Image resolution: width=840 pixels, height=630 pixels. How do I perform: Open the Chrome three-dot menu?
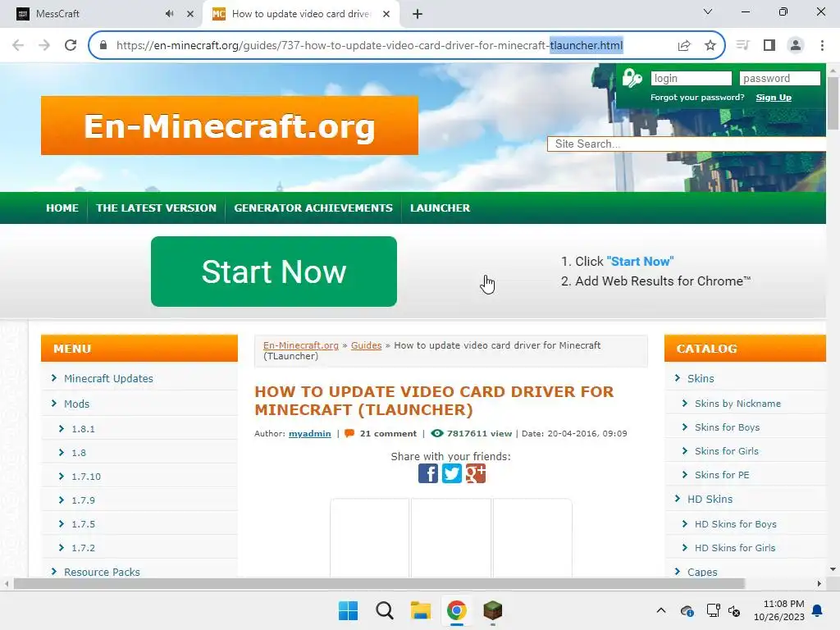point(822,45)
